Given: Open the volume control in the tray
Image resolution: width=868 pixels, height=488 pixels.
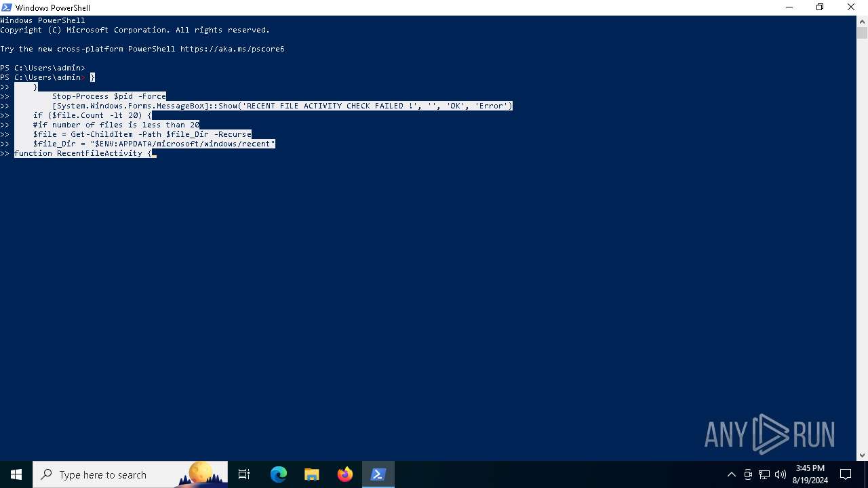Looking at the screenshot, I should (x=781, y=474).
